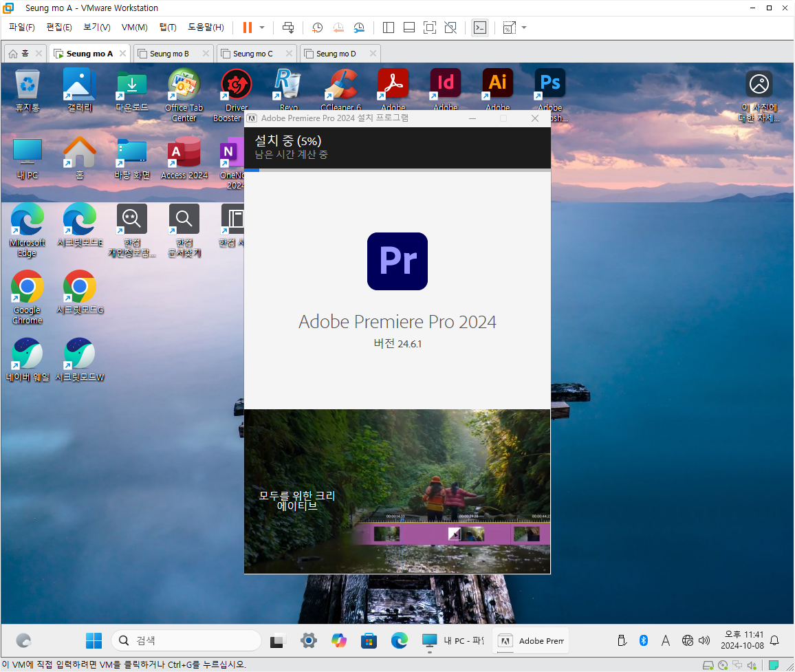Open Adobe InDesign desktop shortcut
The height and width of the screenshot is (672, 795).
[x=445, y=89]
